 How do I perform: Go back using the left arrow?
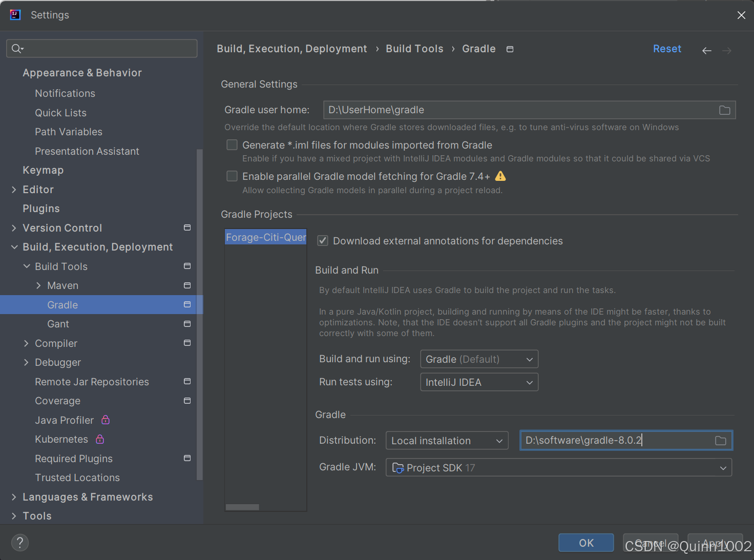(707, 50)
